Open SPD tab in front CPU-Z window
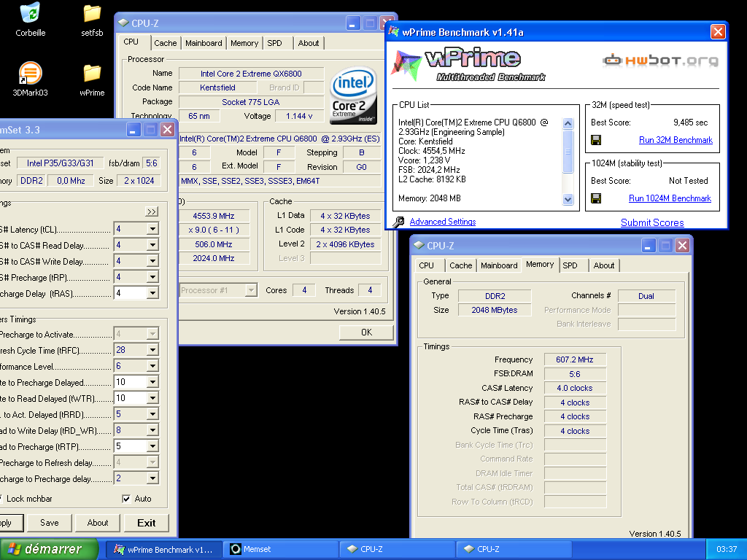The image size is (747, 560). click(x=570, y=265)
